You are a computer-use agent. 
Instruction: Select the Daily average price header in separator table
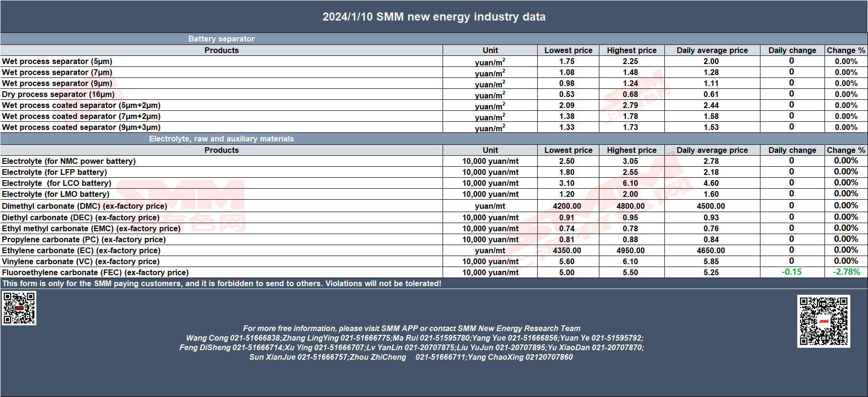pos(712,50)
